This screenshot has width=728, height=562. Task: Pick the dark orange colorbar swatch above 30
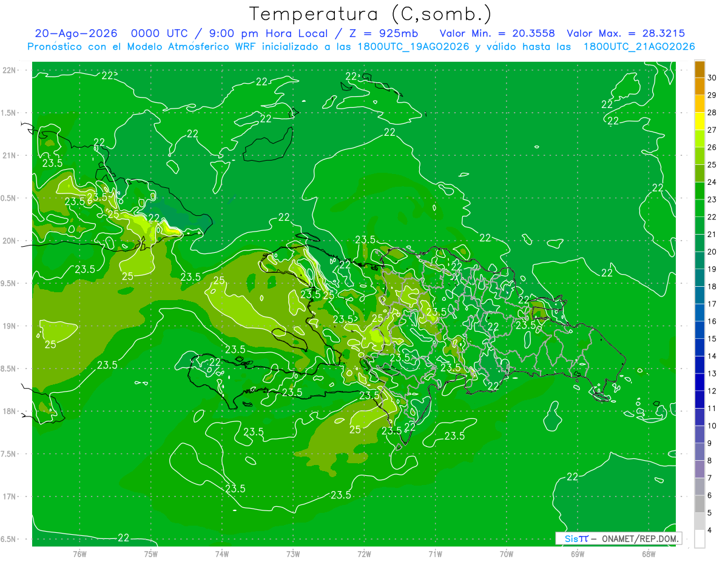coord(699,69)
